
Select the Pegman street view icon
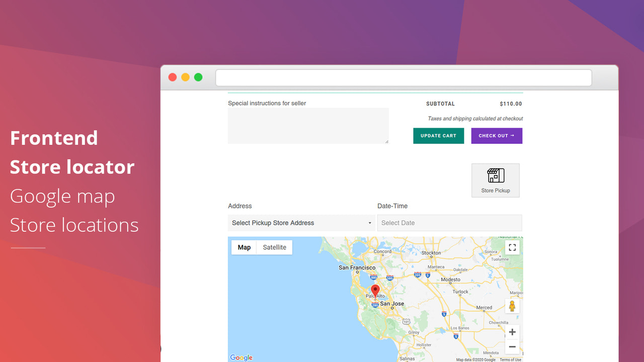tap(512, 306)
